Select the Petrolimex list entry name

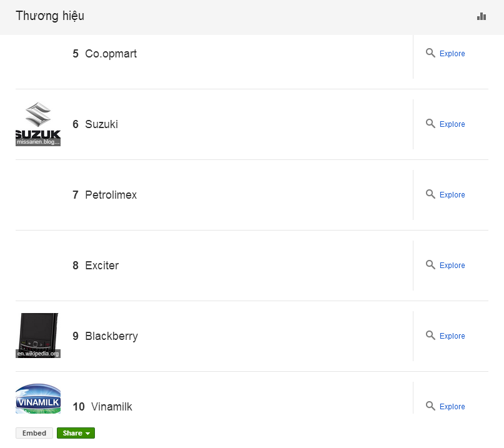(x=111, y=195)
